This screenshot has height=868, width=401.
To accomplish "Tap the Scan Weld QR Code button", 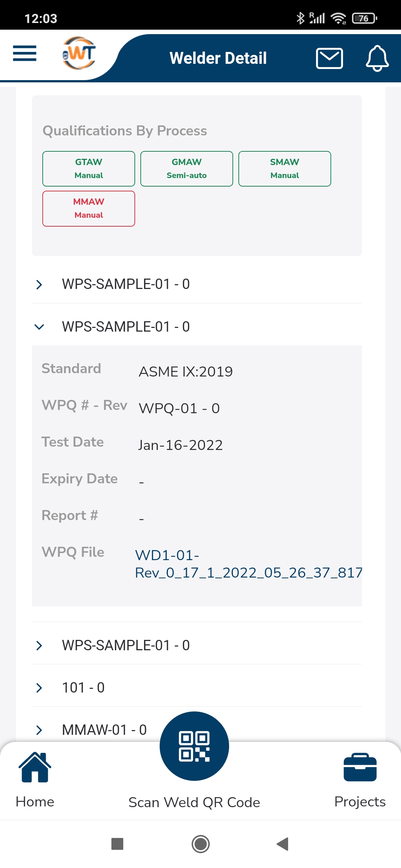I will (194, 746).
